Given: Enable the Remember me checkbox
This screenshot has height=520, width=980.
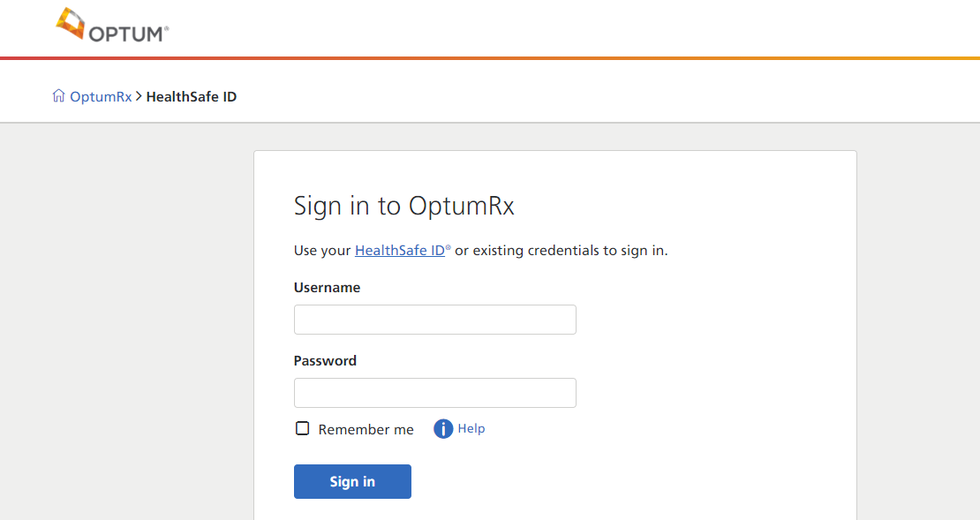Looking at the screenshot, I should [302, 428].
